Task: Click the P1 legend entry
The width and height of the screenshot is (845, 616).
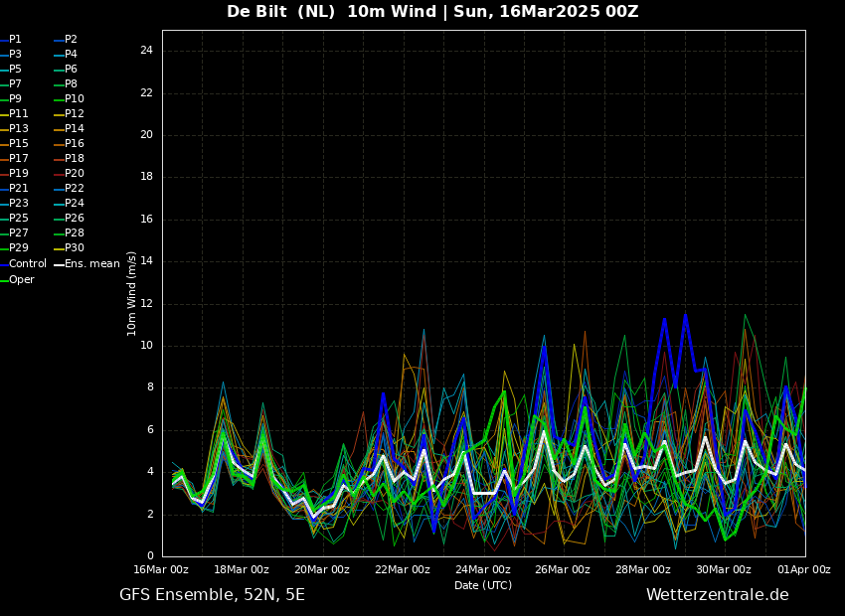Action: 15,40
